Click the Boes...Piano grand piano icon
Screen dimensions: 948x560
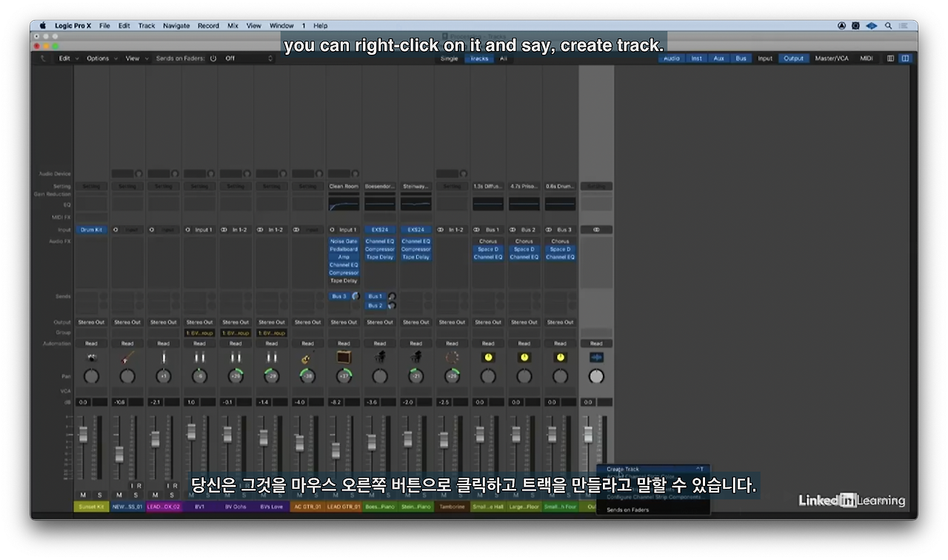coord(380,358)
